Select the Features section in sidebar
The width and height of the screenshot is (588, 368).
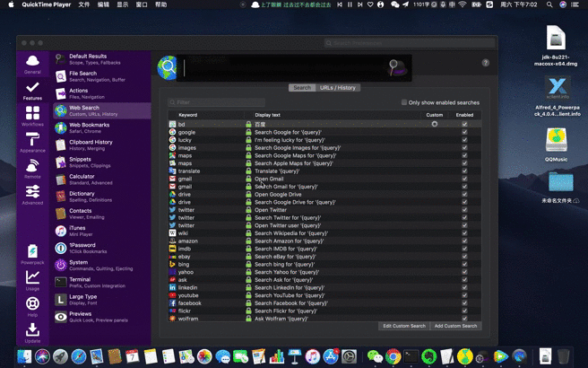click(32, 90)
